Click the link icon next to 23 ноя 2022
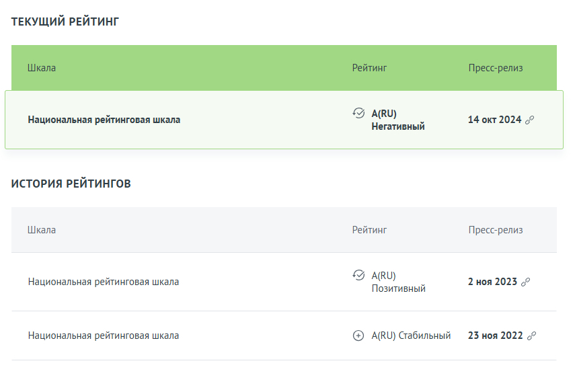Screen dimensions: 575x392 pyautogui.click(x=531, y=336)
